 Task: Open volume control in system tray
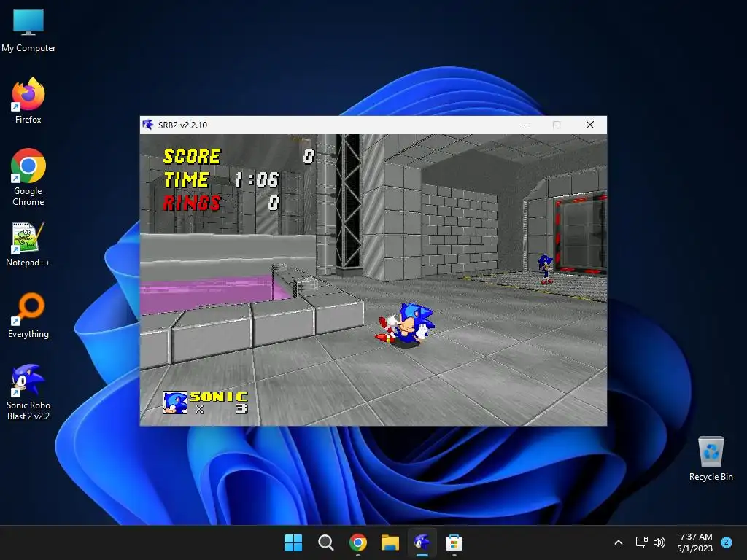coord(659,542)
